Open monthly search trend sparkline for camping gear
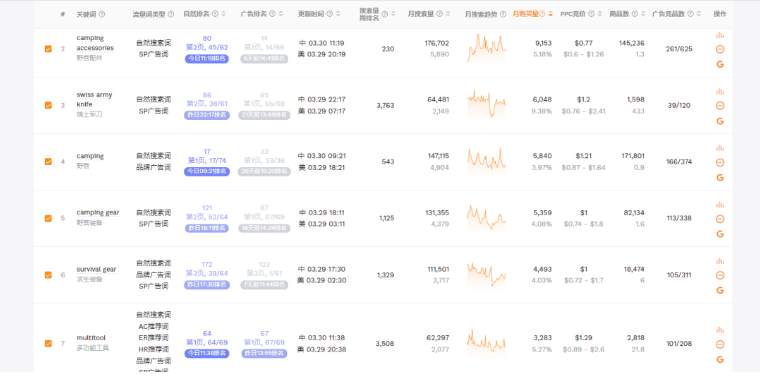The height and width of the screenshot is (391, 760). coord(486,218)
